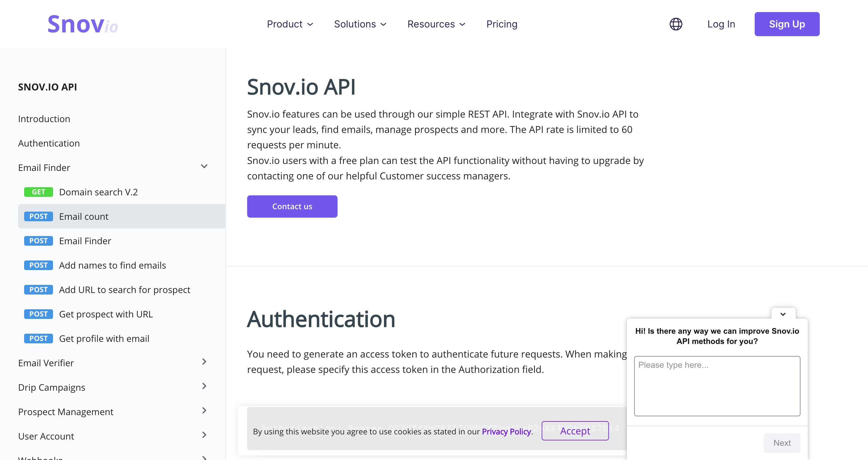Open the Resources dropdown menu
This screenshot has width=868, height=460.
click(x=436, y=24)
